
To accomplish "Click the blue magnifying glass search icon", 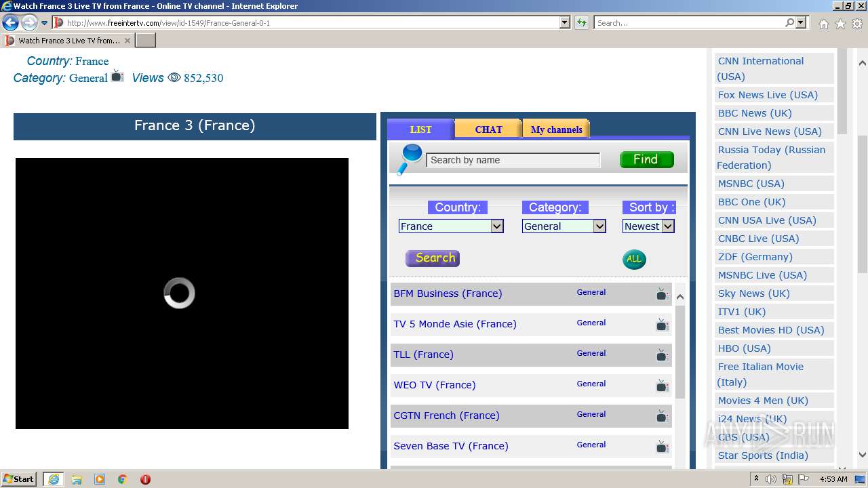I will pos(410,159).
